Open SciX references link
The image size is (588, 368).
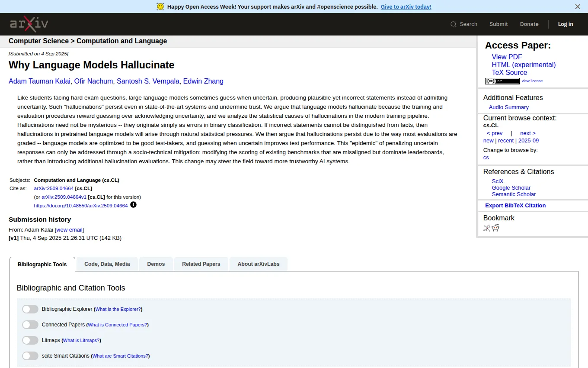[498, 181]
